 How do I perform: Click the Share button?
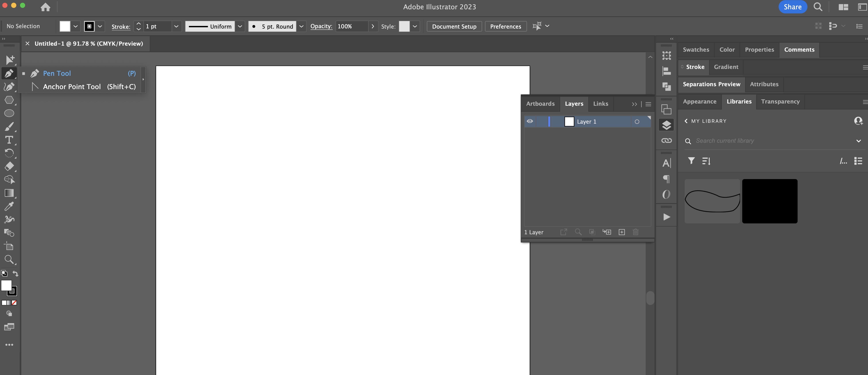tap(792, 7)
